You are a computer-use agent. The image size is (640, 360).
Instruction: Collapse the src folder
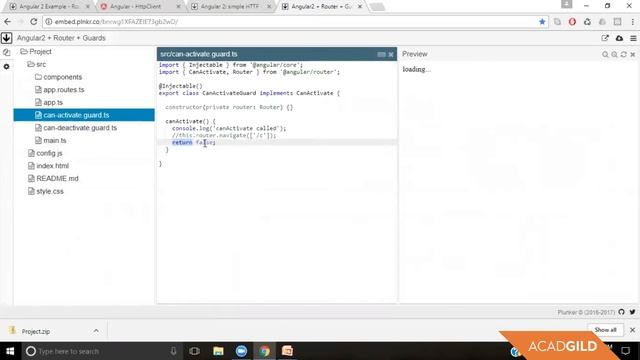[x=37, y=64]
